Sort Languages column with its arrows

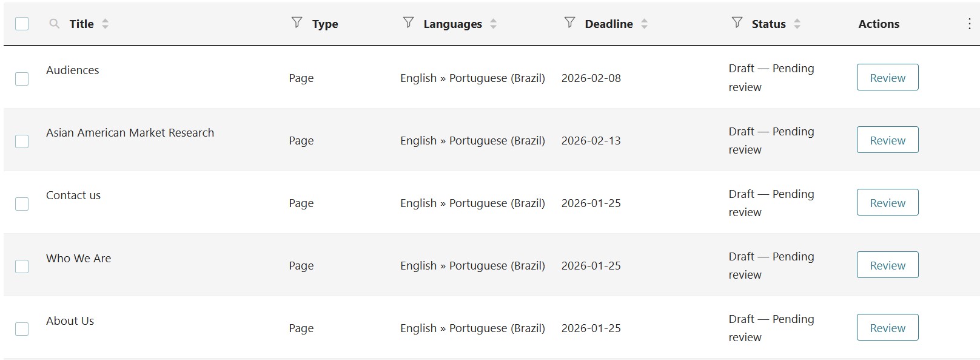pyautogui.click(x=494, y=24)
